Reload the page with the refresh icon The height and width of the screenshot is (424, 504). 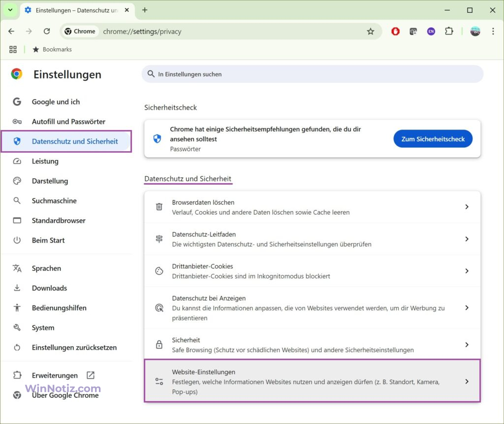pos(47,31)
